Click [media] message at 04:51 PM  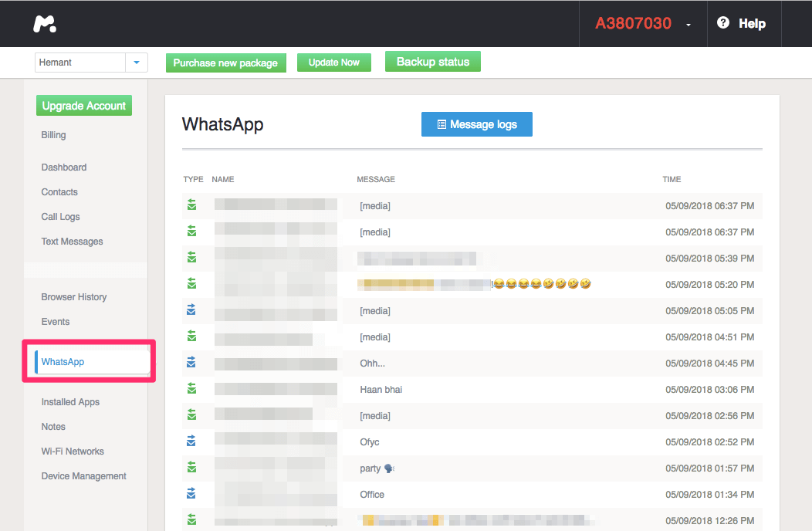[375, 337]
